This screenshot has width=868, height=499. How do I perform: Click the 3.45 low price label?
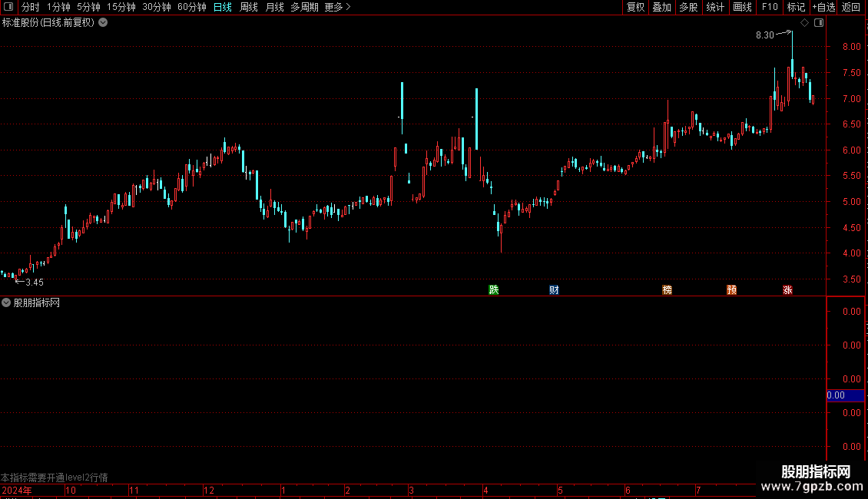(35, 283)
